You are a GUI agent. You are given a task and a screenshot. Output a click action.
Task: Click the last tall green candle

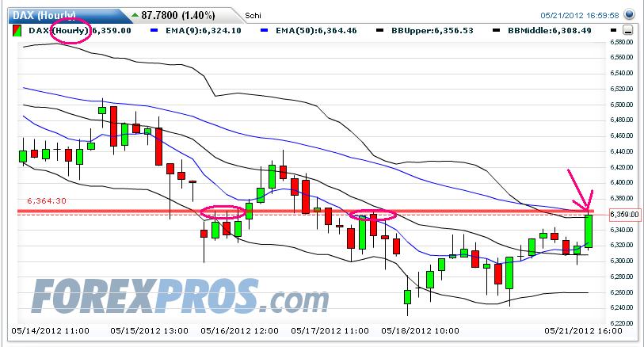pyautogui.click(x=588, y=231)
